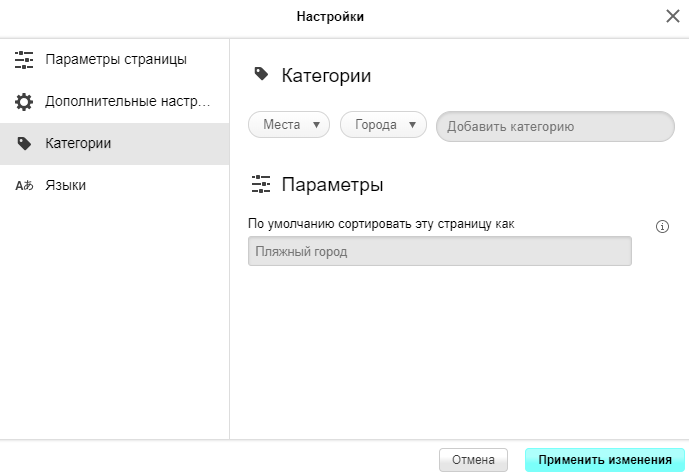Click the Места category chip label
Image resolution: width=689 pixels, height=476 pixels.
(x=281, y=125)
